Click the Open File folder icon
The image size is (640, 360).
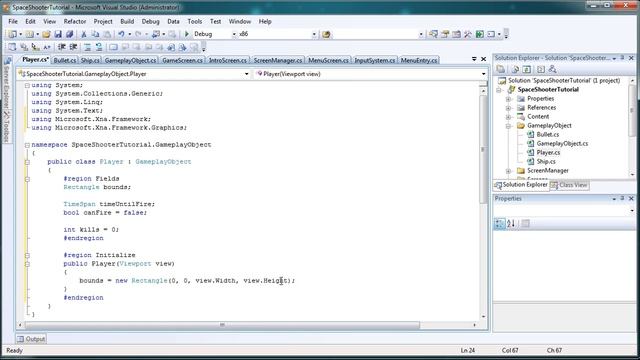(46, 34)
